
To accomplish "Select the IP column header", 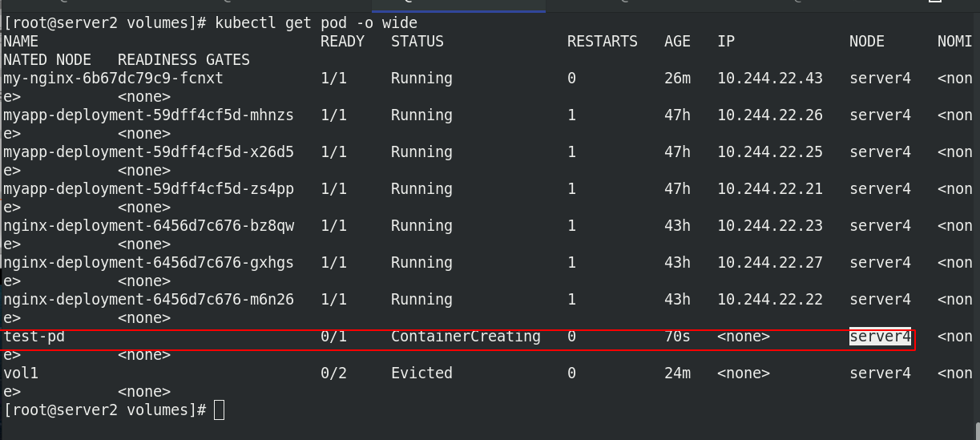I will [726, 42].
